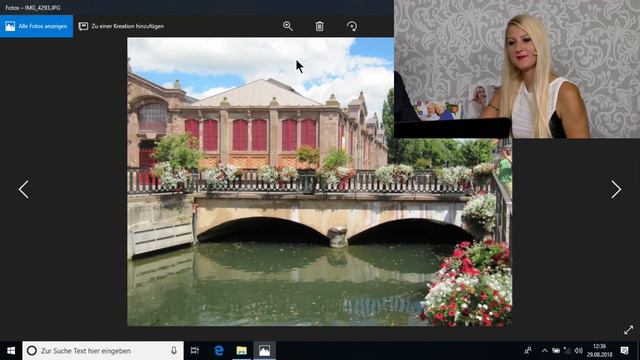This screenshot has width=640, height=360.
Task: Open the Action Center notification icon
Action: pyautogui.click(x=624, y=351)
